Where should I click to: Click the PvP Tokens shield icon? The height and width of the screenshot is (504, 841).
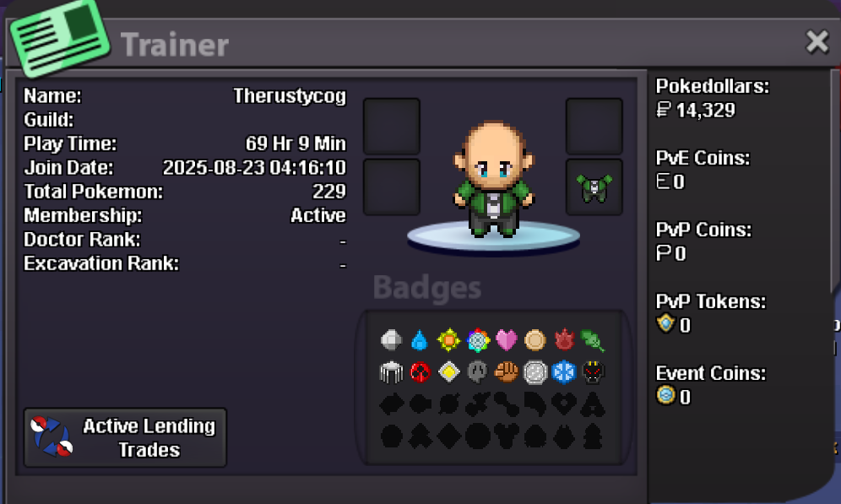665,323
